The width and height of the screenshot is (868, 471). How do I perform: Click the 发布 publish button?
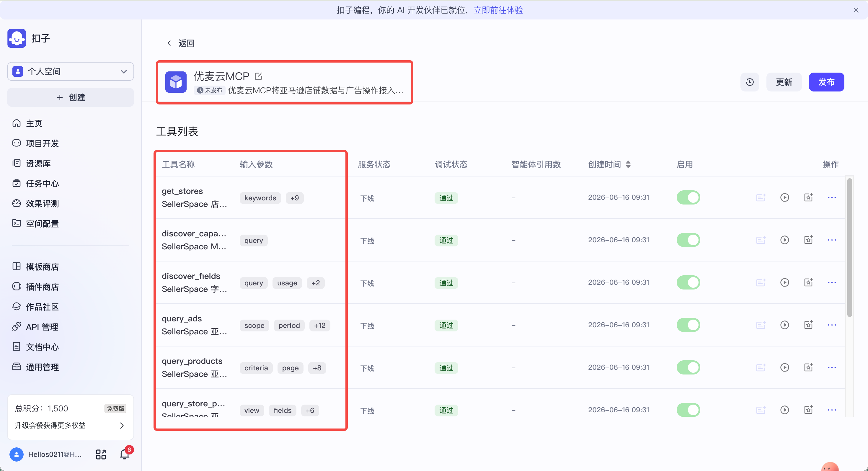[826, 82]
